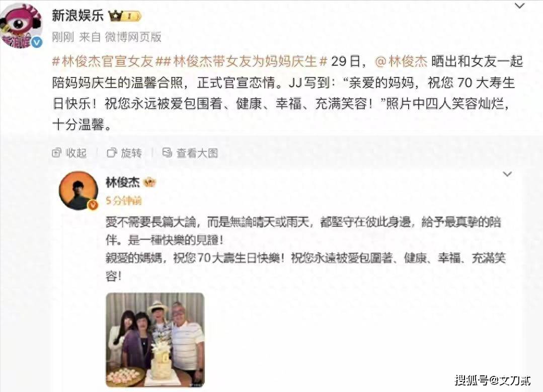Click the 收起 collapse icon
543x392 pixels.
click(x=56, y=152)
